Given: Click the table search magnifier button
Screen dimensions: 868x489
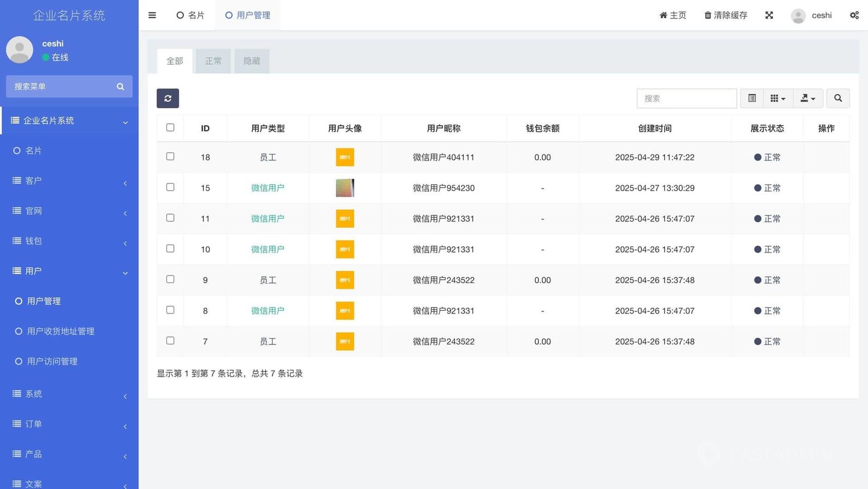Looking at the screenshot, I should (x=838, y=98).
